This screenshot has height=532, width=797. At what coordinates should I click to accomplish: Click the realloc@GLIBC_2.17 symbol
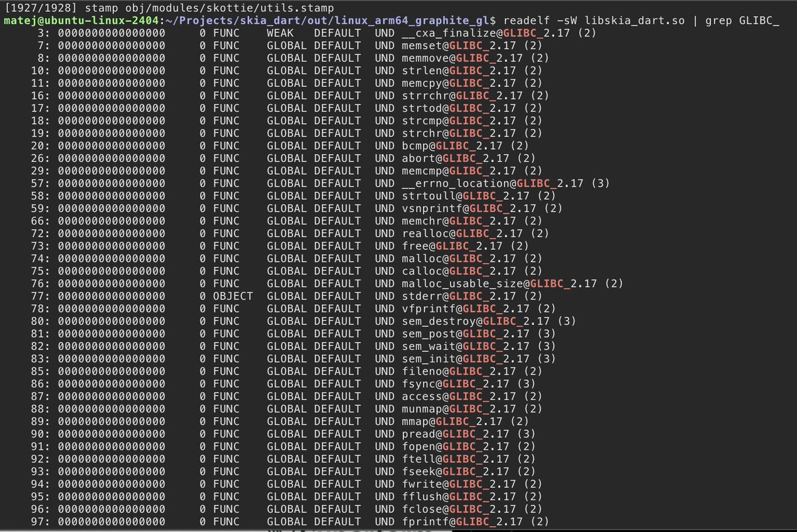(462, 234)
